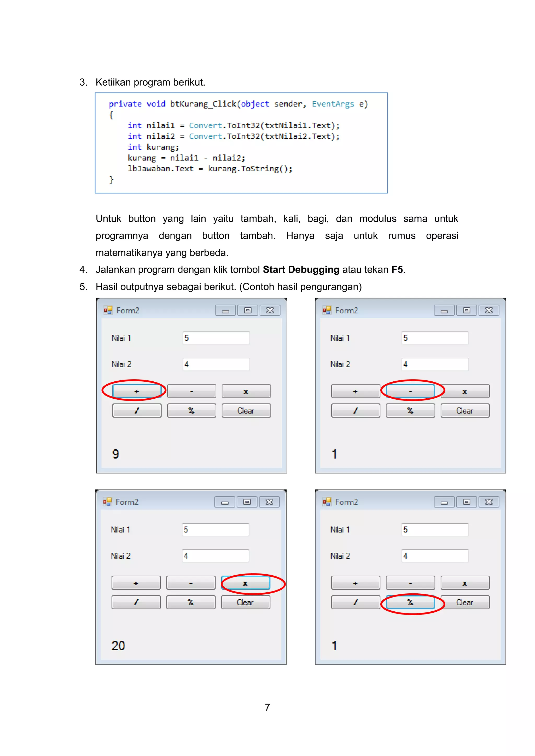Click the plus button in top-left Form2
535x756 pixels.
(137, 392)
